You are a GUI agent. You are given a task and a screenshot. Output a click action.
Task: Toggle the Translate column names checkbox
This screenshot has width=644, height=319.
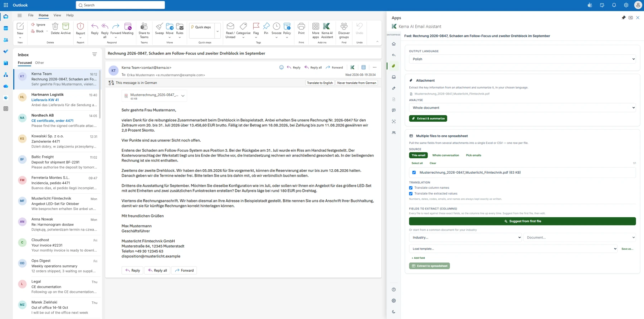point(411,188)
